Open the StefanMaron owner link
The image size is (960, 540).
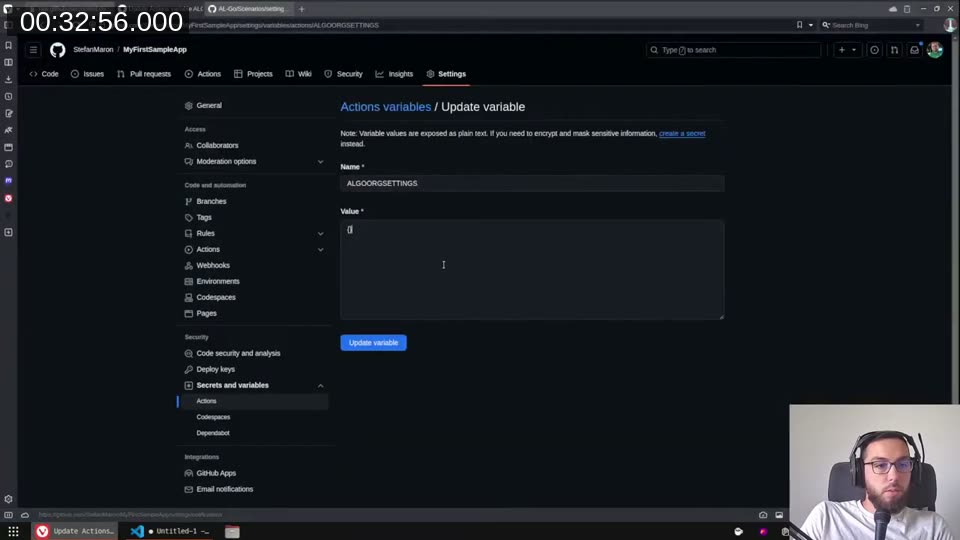click(93, 50)
